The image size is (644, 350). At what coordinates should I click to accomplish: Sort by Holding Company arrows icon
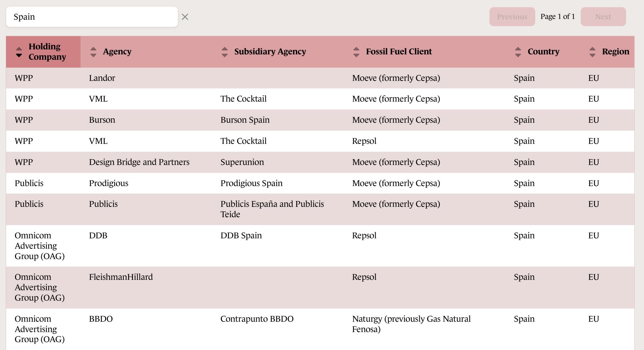click(19, 52)
